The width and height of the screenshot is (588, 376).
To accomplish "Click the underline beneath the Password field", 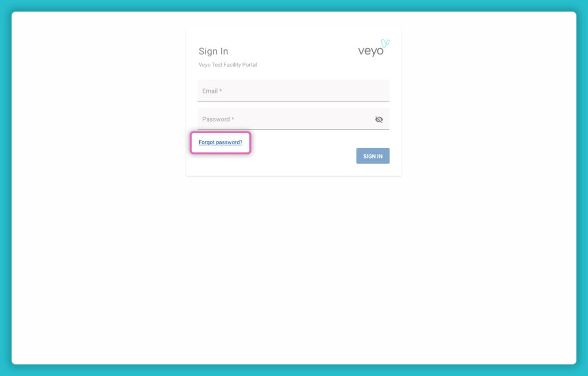I will coord(293,129).
